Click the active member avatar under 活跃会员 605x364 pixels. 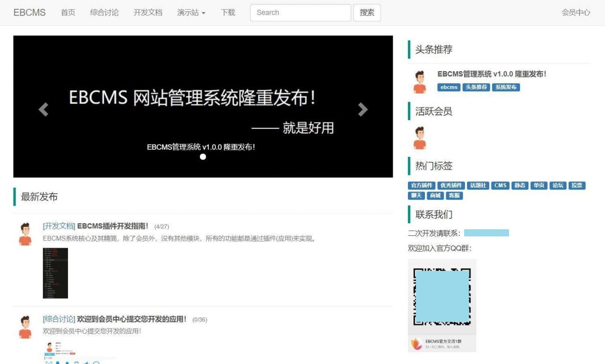click(419, 138)
